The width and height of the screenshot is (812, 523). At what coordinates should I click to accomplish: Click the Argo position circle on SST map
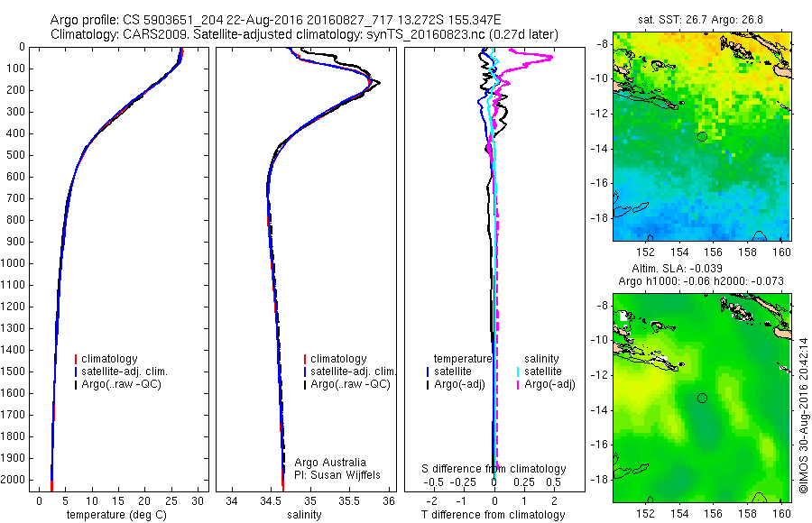(x=702, y=137)
